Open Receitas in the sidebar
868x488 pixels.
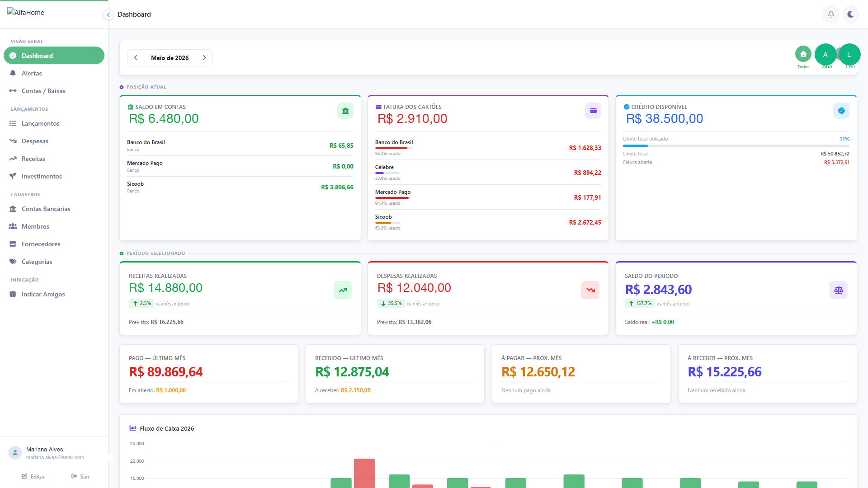[54, 159]
